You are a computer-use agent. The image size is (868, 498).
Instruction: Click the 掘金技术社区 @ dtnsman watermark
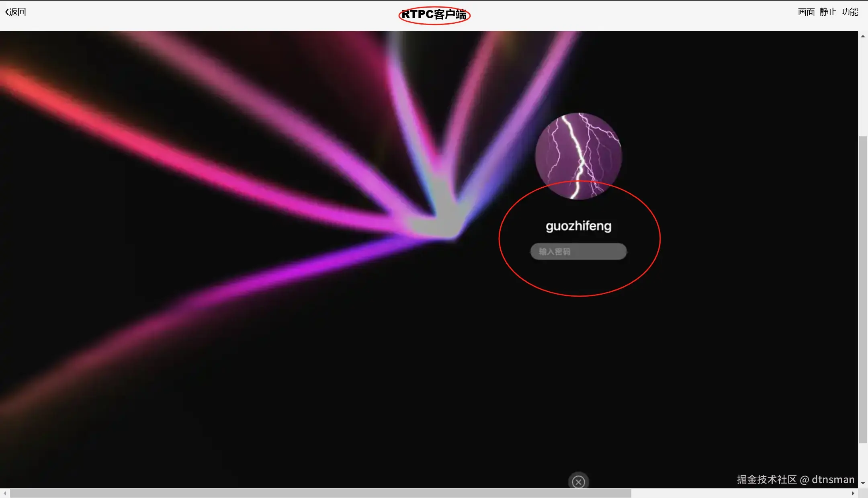pyautogui.click(x=795, y=480)
